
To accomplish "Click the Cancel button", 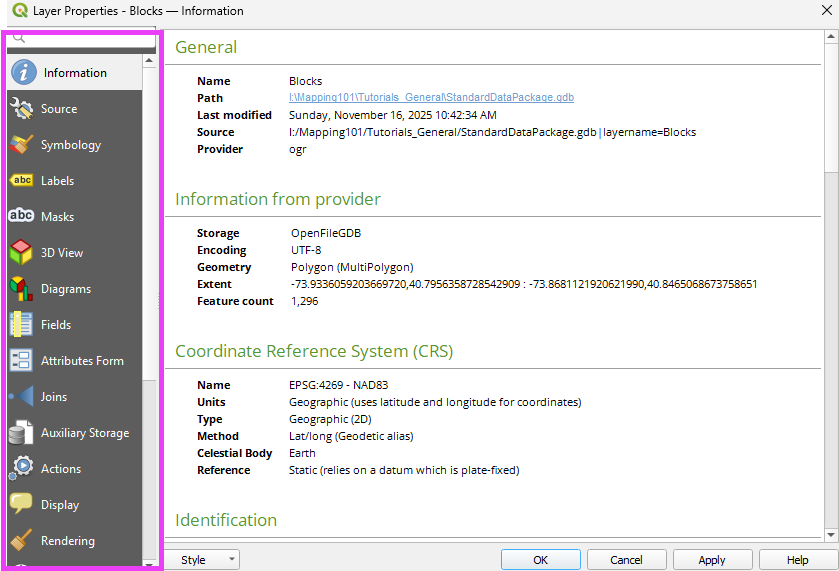I will coord(627,560).
